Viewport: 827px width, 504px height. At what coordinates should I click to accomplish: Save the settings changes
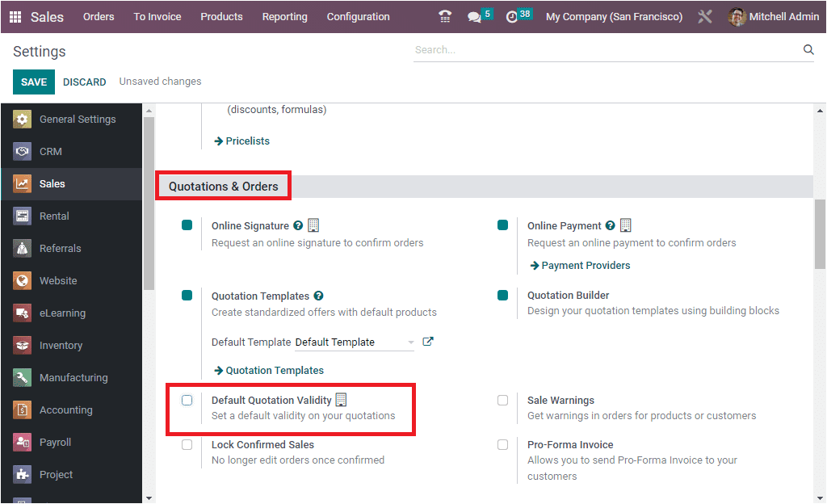[33, 82]
